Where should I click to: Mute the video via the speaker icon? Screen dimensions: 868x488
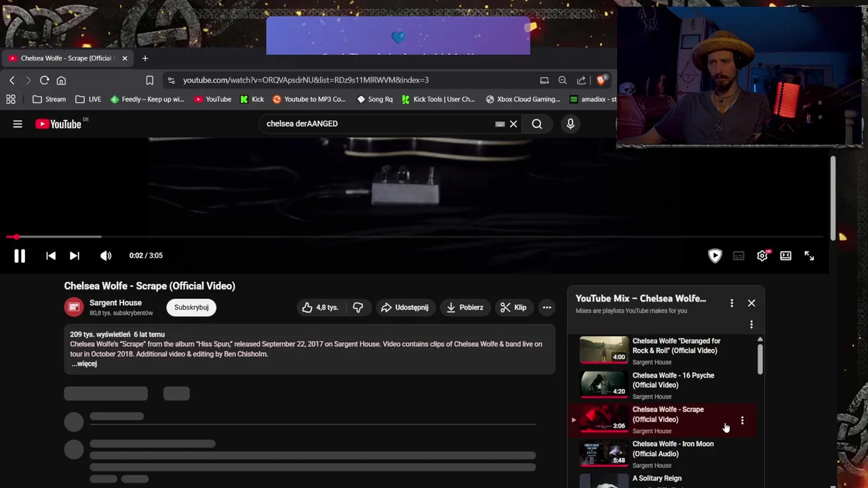coord(106,256)
